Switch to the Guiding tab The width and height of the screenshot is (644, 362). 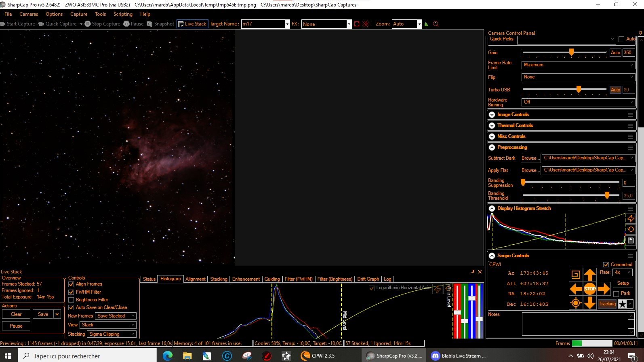(272, 279)
